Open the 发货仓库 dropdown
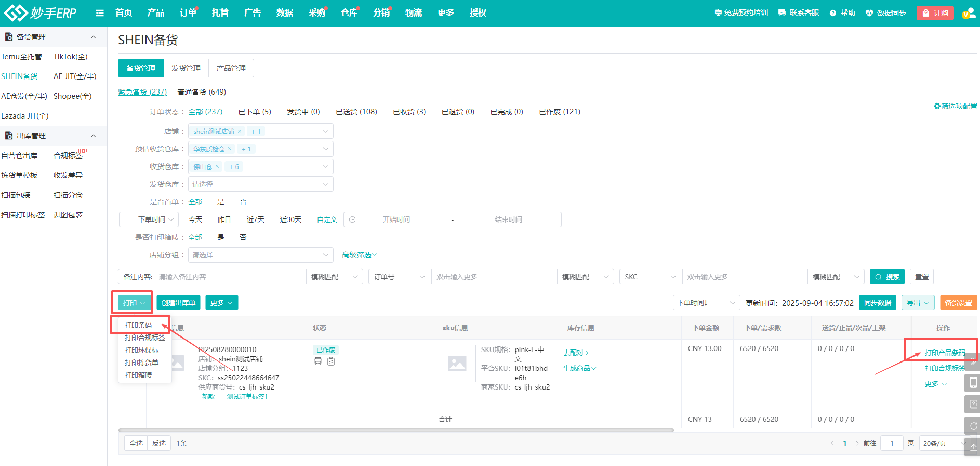This screenshot has width=980, height=466. click(260, 184)
